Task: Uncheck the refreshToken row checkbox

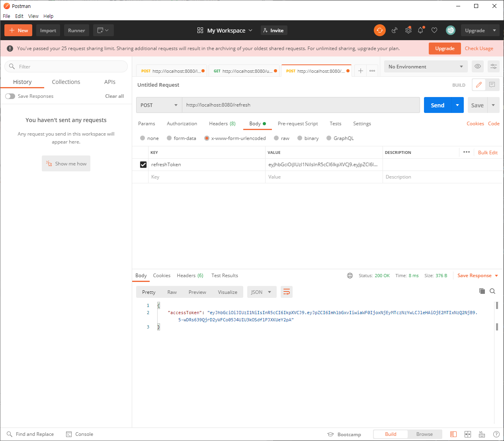Action: pos(143,165)
